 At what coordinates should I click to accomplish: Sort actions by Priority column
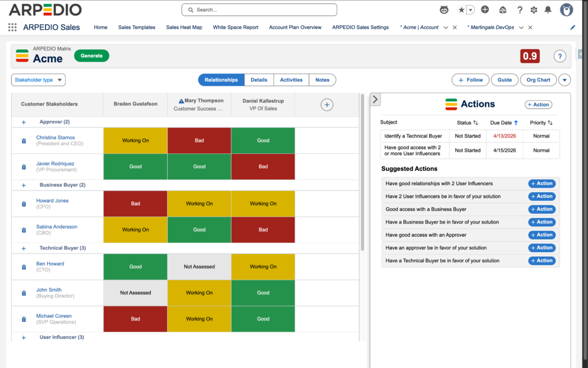(550, 123)
